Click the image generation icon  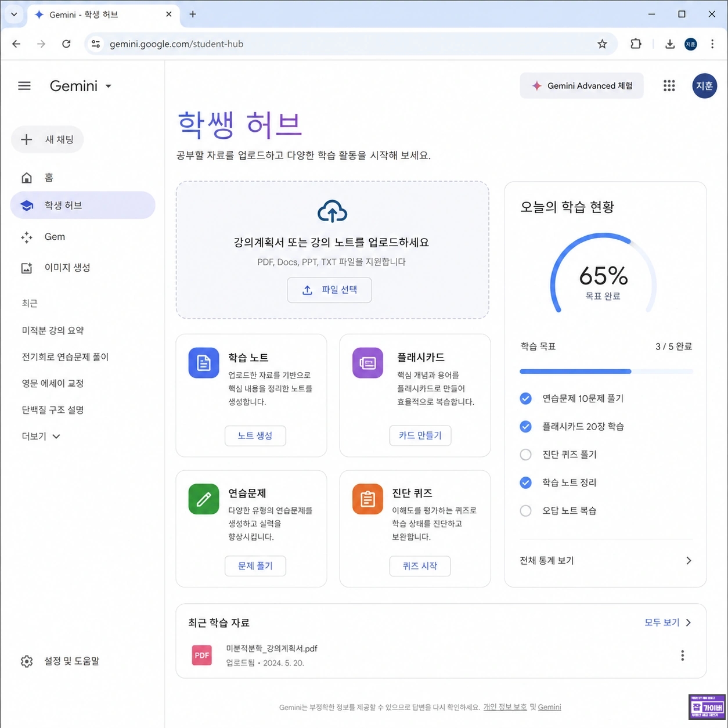pos(27,268)
